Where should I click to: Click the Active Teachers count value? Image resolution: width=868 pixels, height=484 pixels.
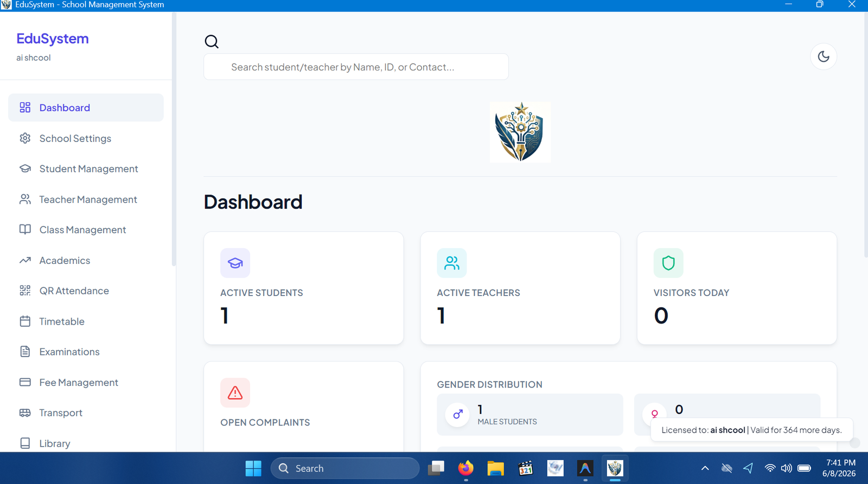coord(442,315)
